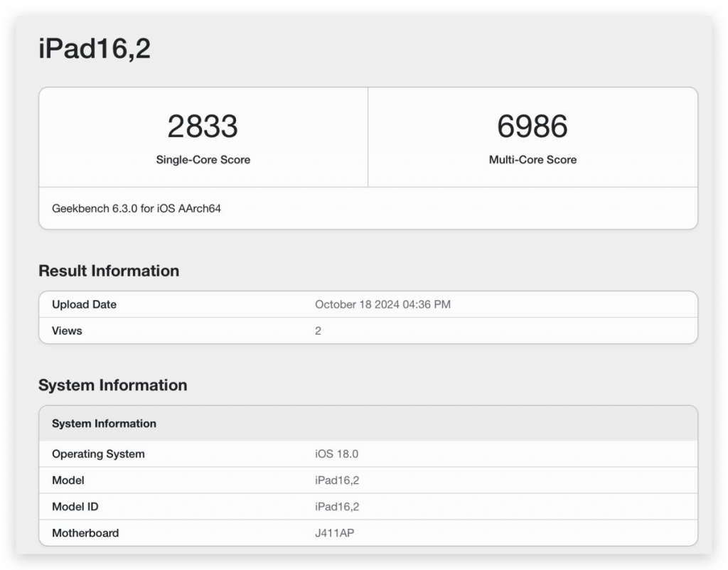Image resolution: width=728 pixels, height=570 pixels.
Task: Click the iOS 18.0 operating system value
Action: click(336, 454)
